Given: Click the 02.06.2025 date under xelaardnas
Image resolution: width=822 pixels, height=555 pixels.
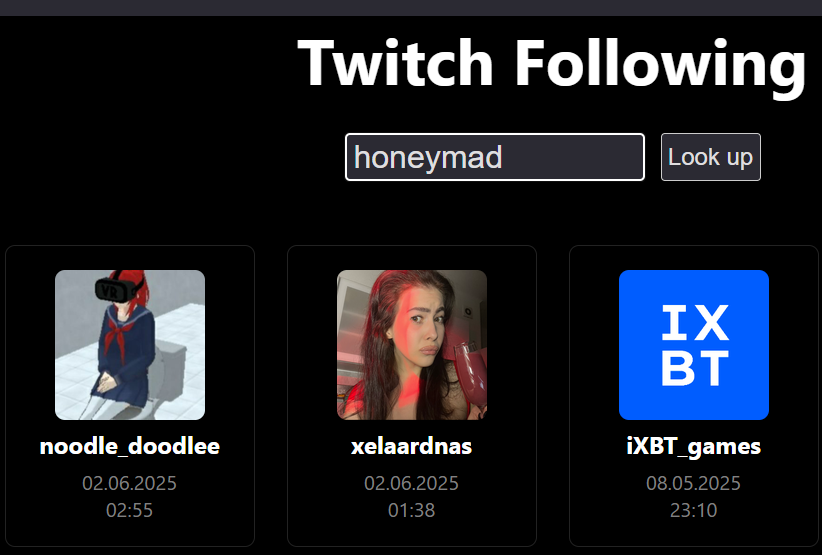Looking at the screenshot, I should point(412,483).
